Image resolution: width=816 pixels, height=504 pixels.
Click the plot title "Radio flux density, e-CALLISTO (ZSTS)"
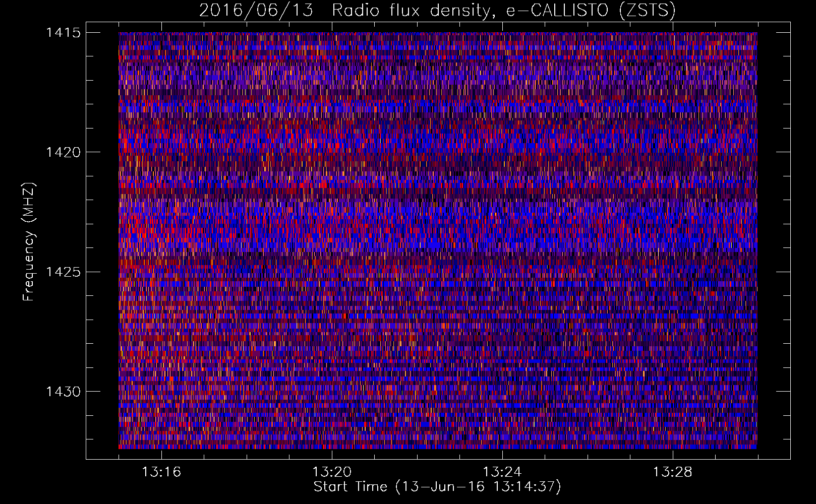pyautogui.click(x=504, y=10)
